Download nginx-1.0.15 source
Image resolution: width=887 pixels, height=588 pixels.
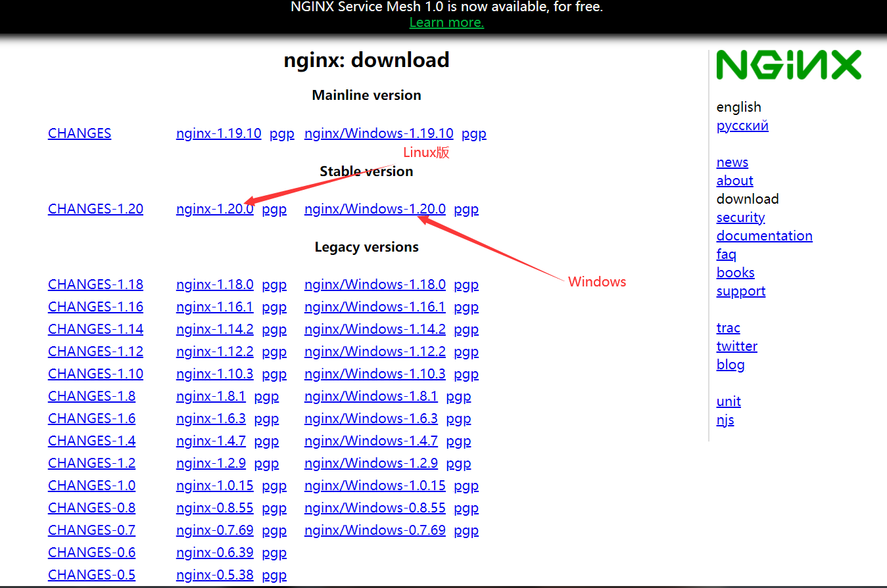point(214,486)
